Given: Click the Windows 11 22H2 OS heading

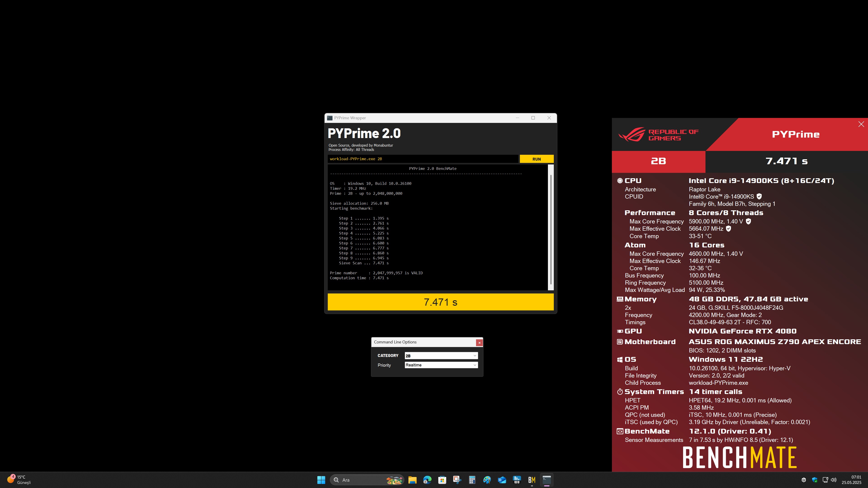Looking at the screenshot, I should point(726,360).
